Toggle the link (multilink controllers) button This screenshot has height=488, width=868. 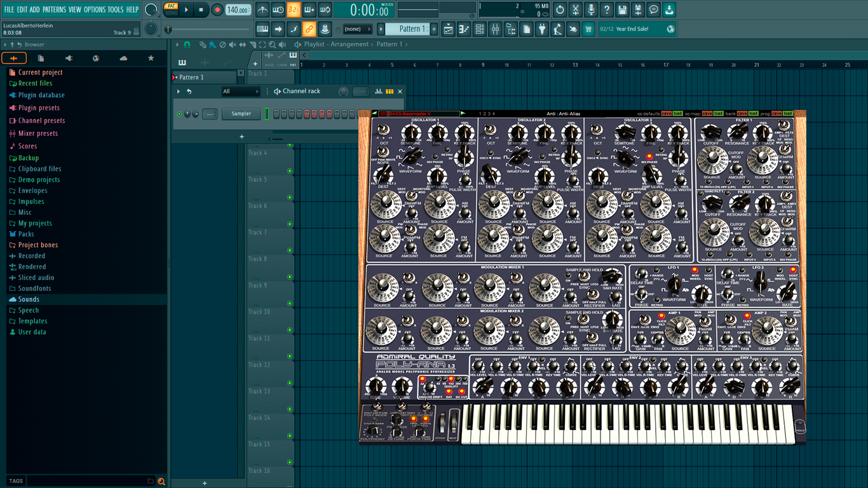309,29
